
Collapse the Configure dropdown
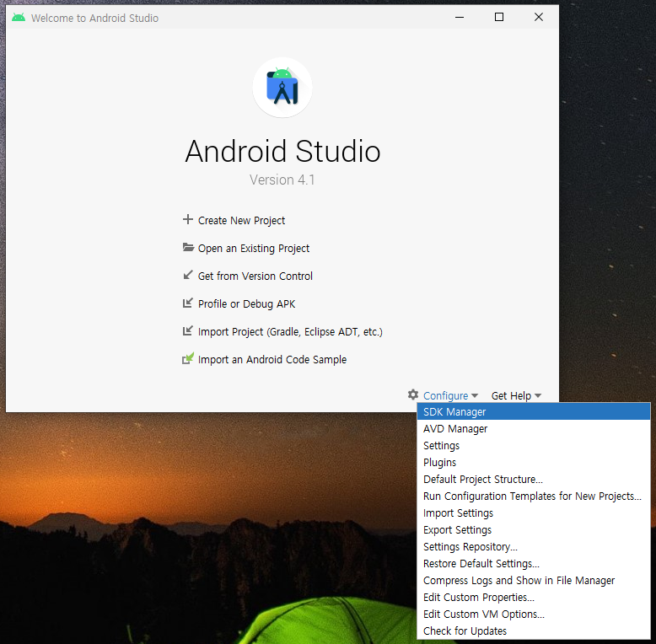click(450, 395)
